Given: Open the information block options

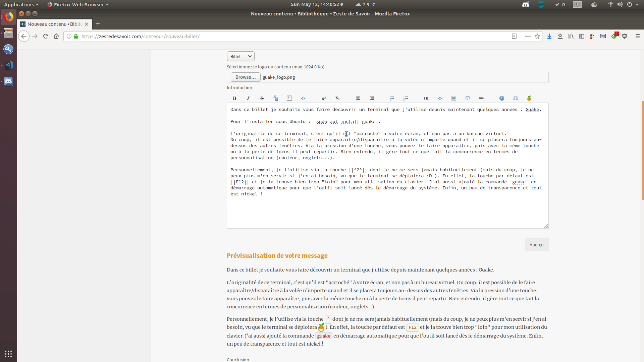Looking at the screenshot, I should pos(502,98).
